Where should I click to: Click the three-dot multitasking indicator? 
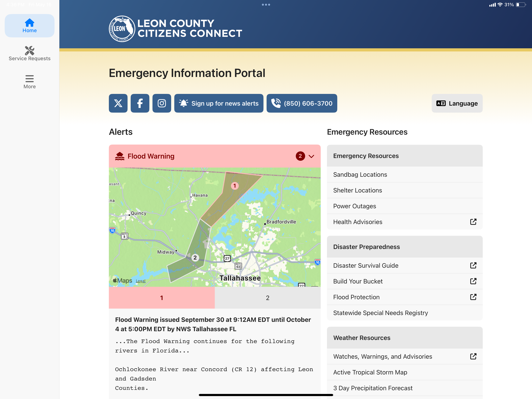tap(266, 4)
